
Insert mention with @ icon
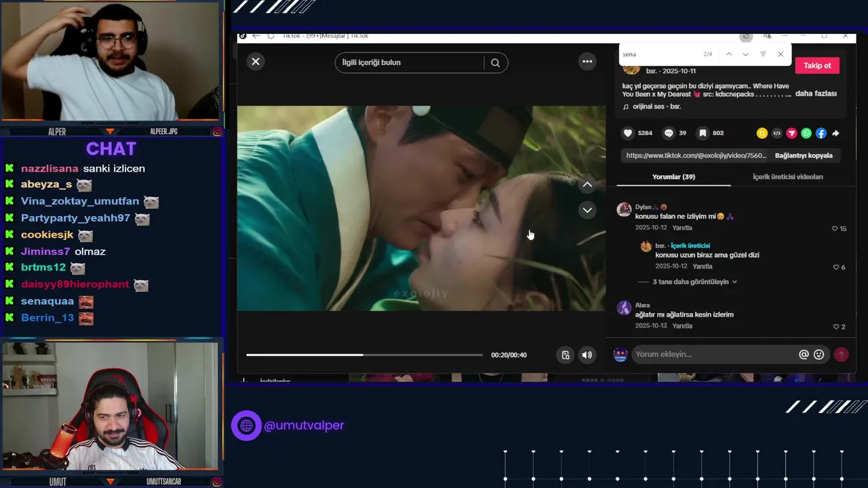[x=804, y=354]
